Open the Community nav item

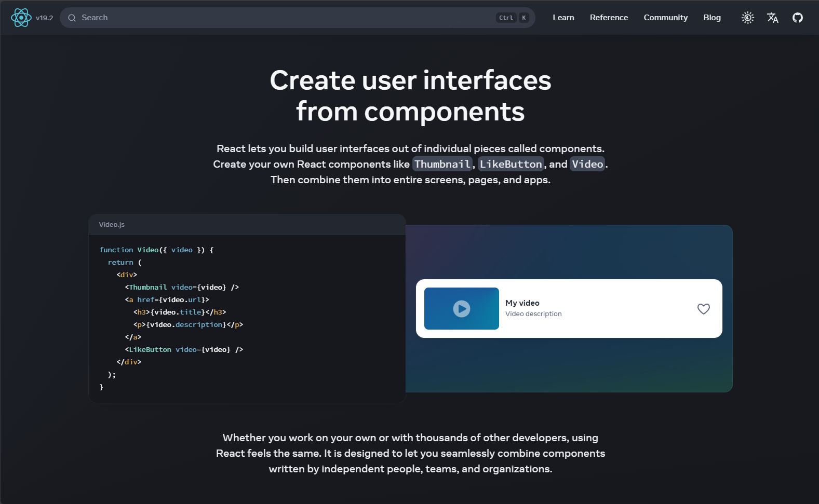665,18
